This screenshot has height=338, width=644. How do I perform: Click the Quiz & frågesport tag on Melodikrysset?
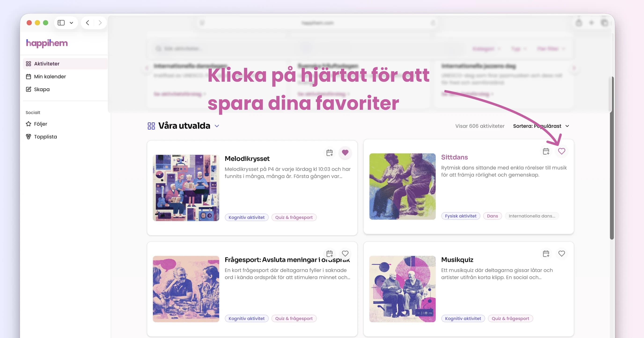294,217
